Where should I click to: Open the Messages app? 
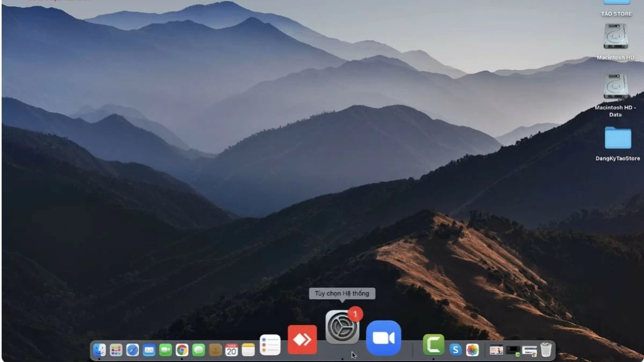pos(199,350)
